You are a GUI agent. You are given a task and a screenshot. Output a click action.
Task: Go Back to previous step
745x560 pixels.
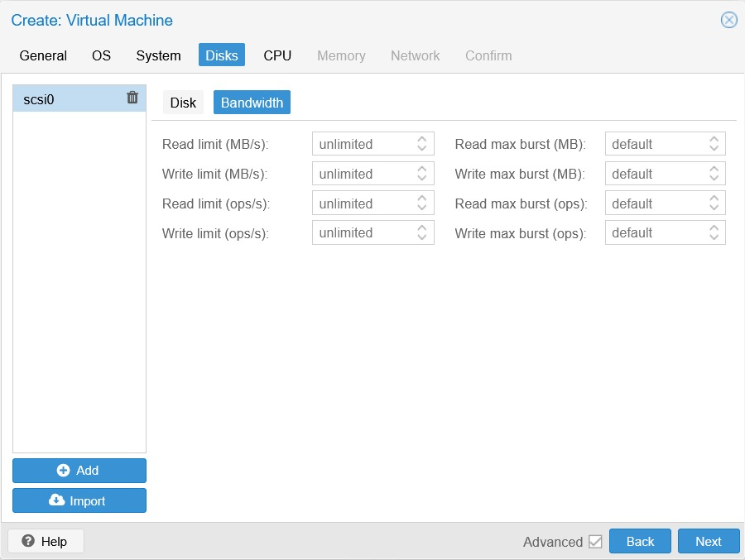[640, 541]
